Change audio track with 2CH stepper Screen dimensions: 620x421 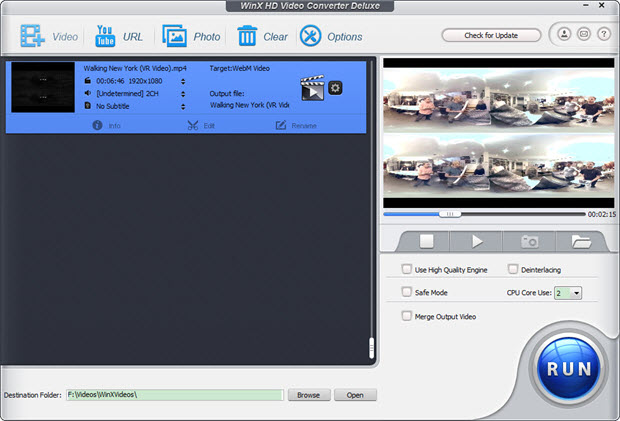tap(183, 94)
